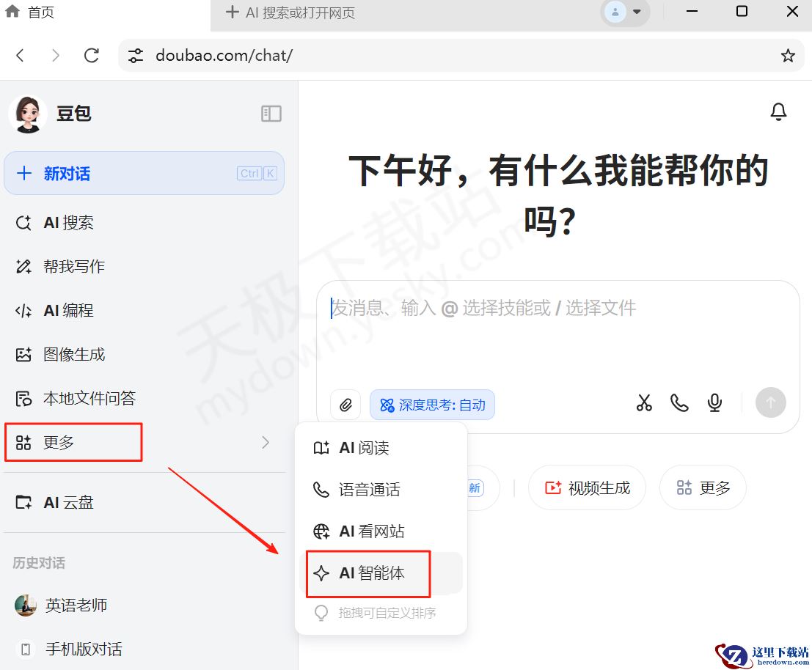Go to the 首页 home tab
This screenshot has height=670, width=812.
click(29, 12)
